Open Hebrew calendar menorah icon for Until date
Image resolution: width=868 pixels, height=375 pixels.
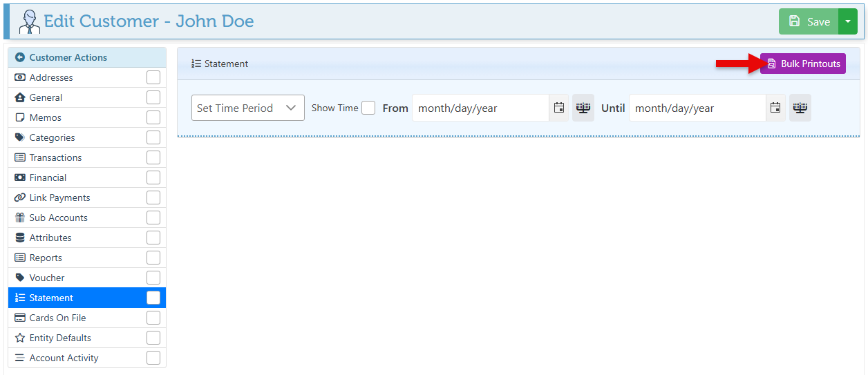click(x=800, y=108)
